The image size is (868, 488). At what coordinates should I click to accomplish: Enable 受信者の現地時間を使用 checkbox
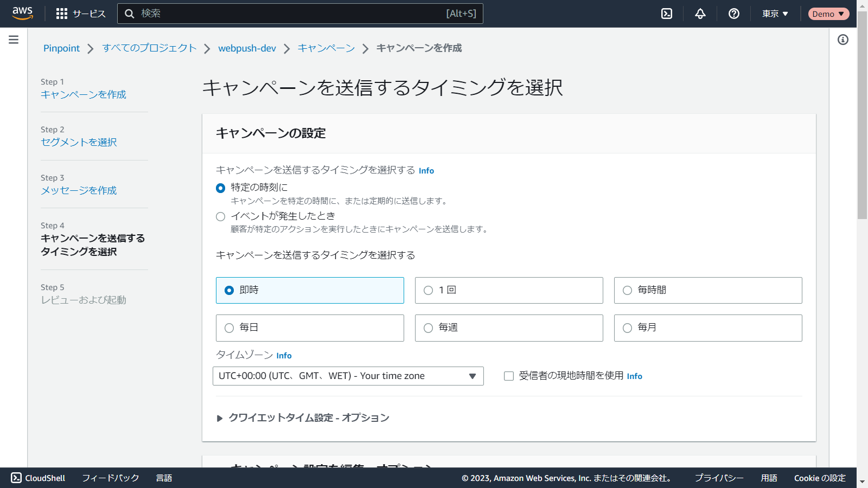(x=509, y=376)
